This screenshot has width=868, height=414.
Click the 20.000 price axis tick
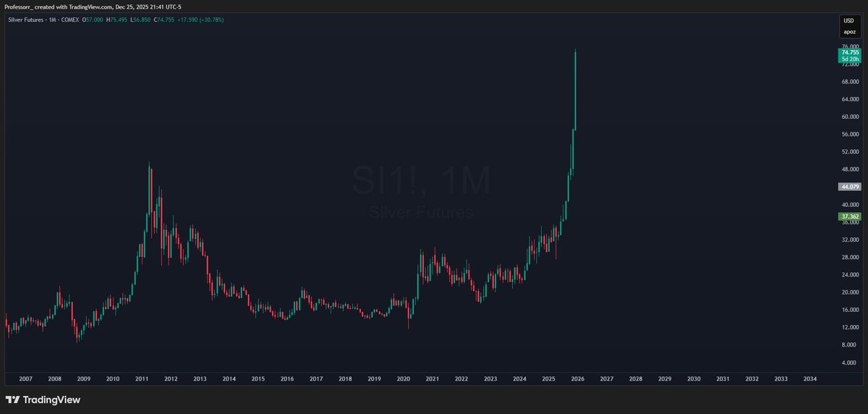click(849, 292)
